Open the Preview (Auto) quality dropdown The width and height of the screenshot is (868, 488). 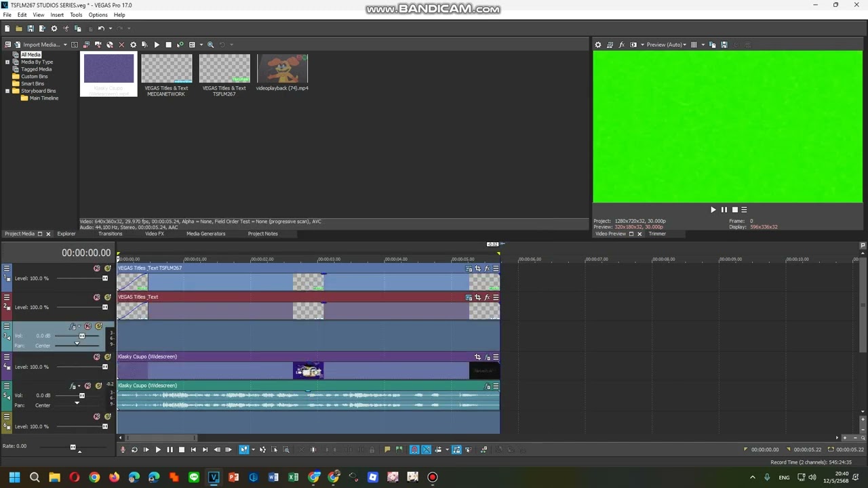click(x=666, y=45)
